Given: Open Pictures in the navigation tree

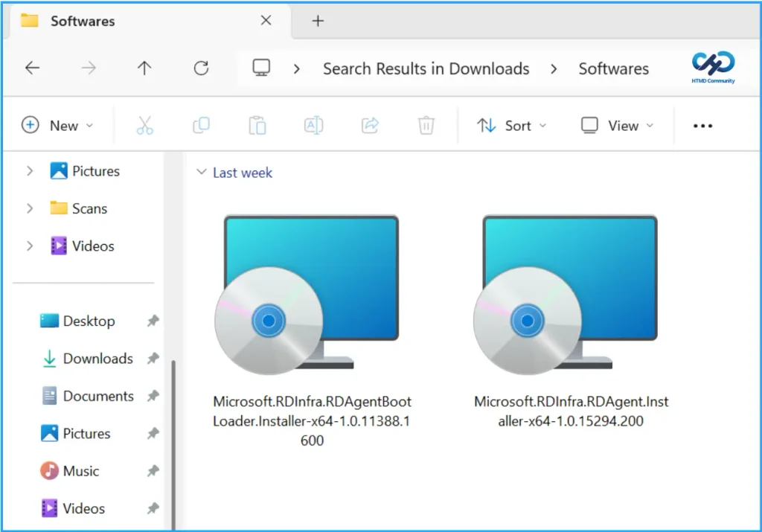Looking at the screenshot, I should point(85,171).
